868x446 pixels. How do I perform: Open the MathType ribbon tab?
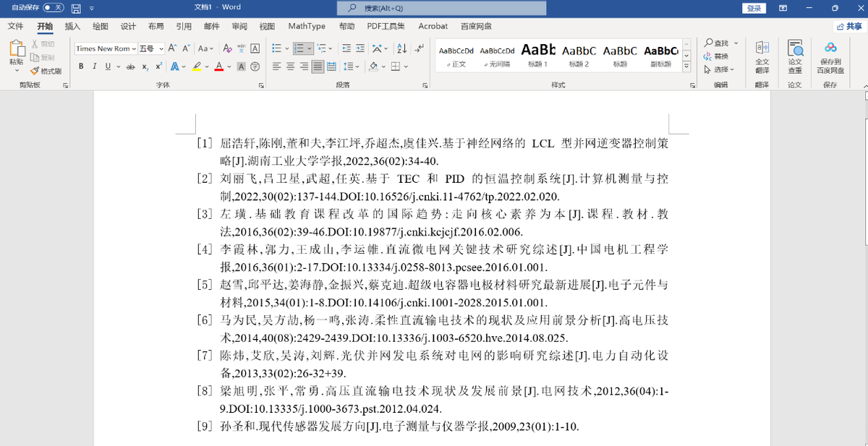(307, 25)
